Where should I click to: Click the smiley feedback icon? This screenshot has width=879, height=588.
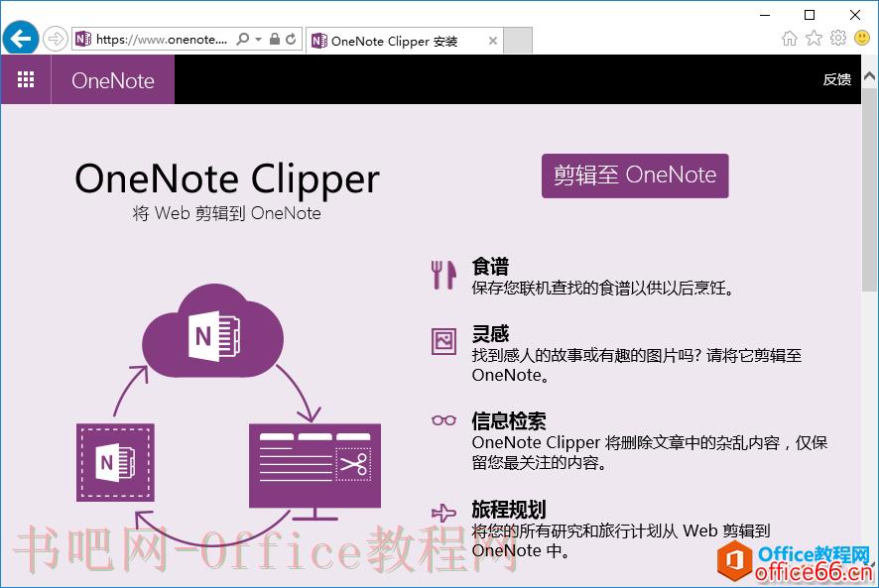(861, 38)
